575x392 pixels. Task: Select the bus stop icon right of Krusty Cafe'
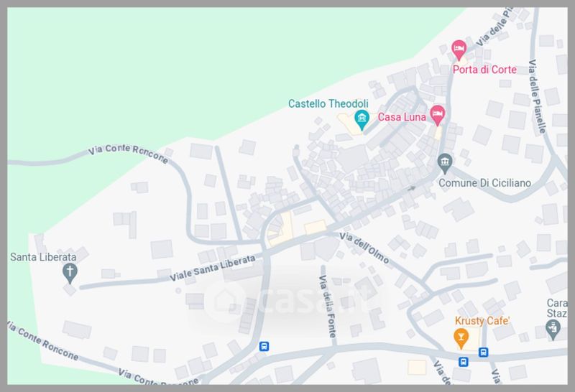pos(483,353)
